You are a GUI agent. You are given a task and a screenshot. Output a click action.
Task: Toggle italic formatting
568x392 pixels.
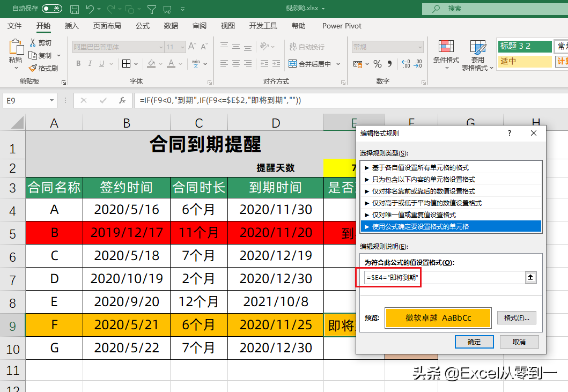[x=90, y=64]
